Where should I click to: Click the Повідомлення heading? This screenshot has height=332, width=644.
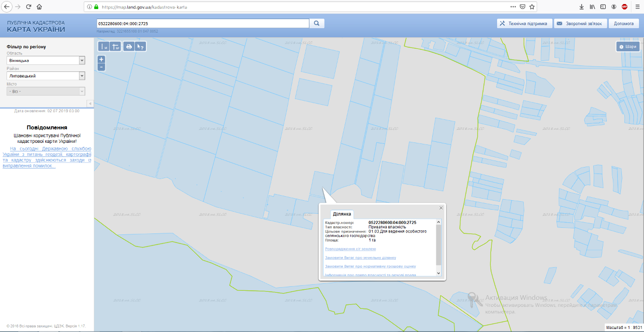pyautogui.click(x=47, y=128)
